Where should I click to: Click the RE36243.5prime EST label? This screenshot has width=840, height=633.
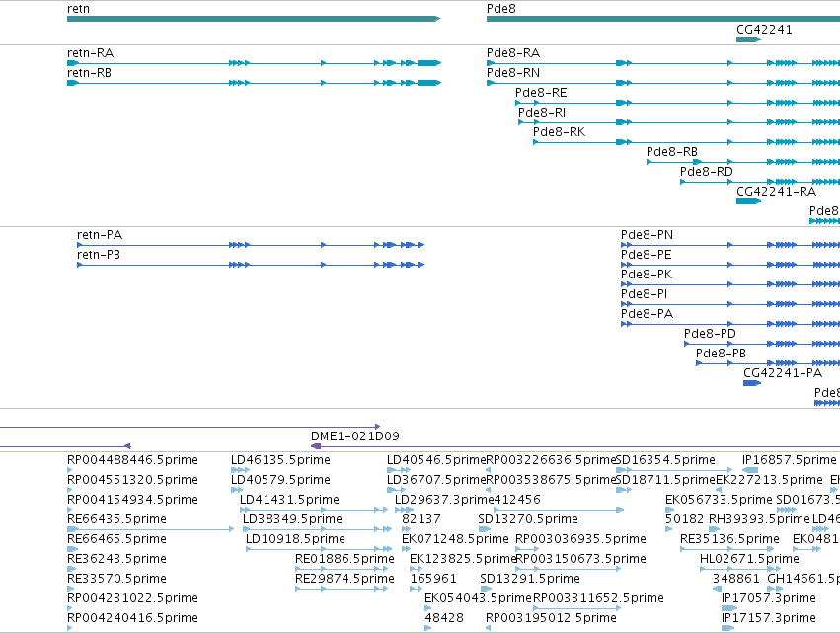[116, 559]
